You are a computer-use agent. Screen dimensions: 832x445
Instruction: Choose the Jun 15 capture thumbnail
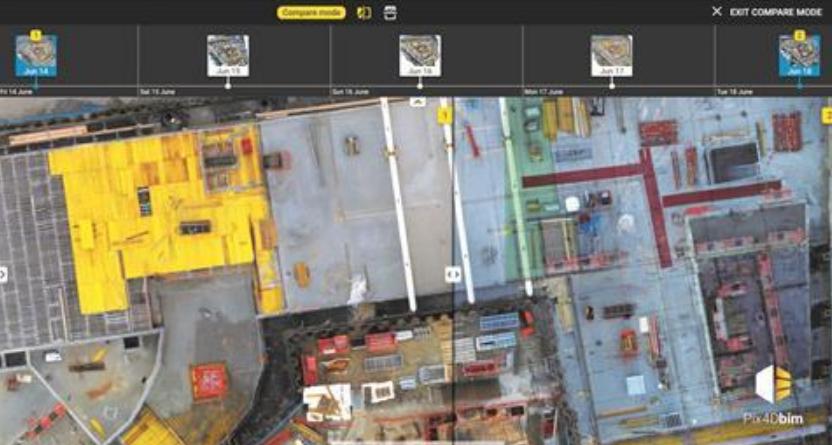(227, 56)
